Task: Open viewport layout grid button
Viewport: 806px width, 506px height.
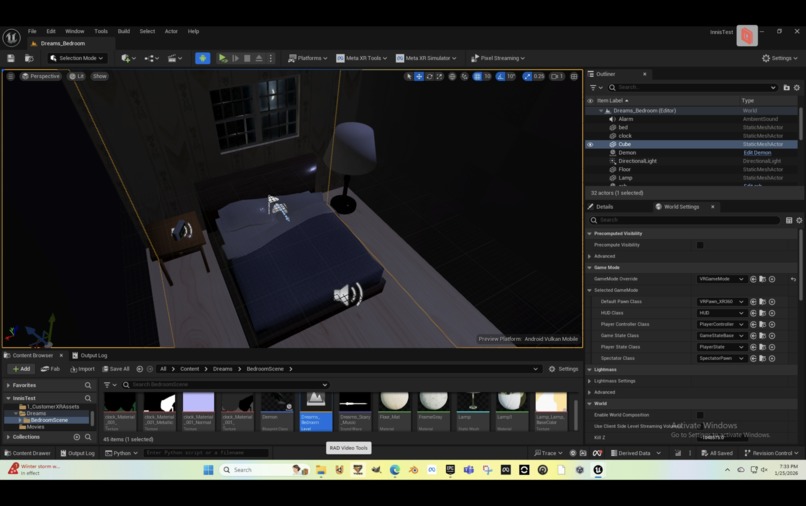Action: [574, 76]
